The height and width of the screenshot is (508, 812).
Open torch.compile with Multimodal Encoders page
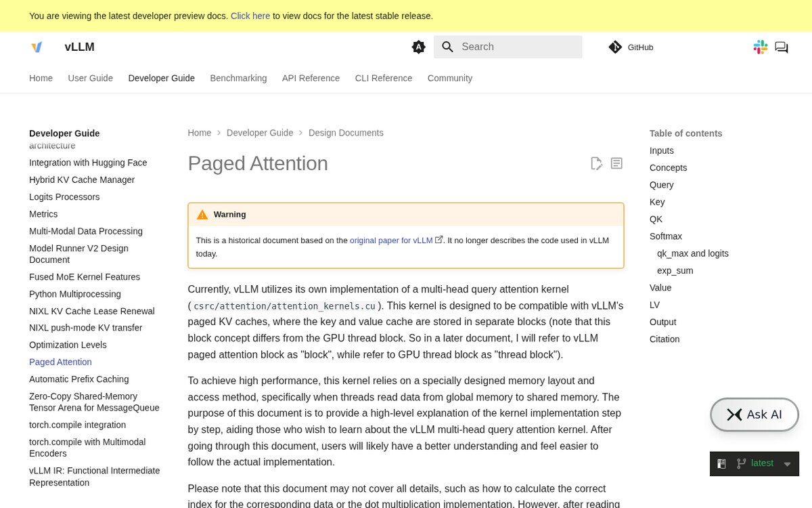[87, 448]
